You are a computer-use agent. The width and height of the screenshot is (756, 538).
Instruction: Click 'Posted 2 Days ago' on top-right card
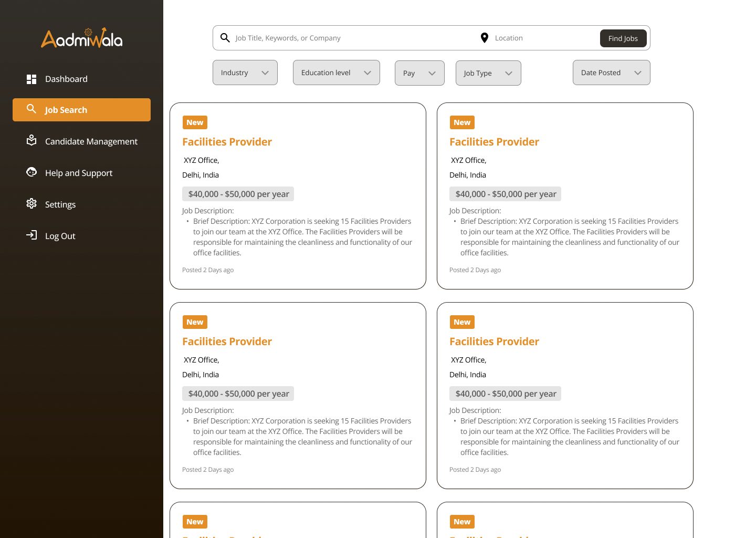tap(475, 270)
